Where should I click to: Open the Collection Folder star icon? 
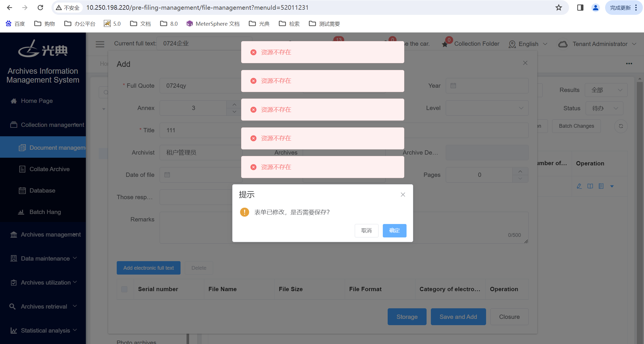point(445,44)
